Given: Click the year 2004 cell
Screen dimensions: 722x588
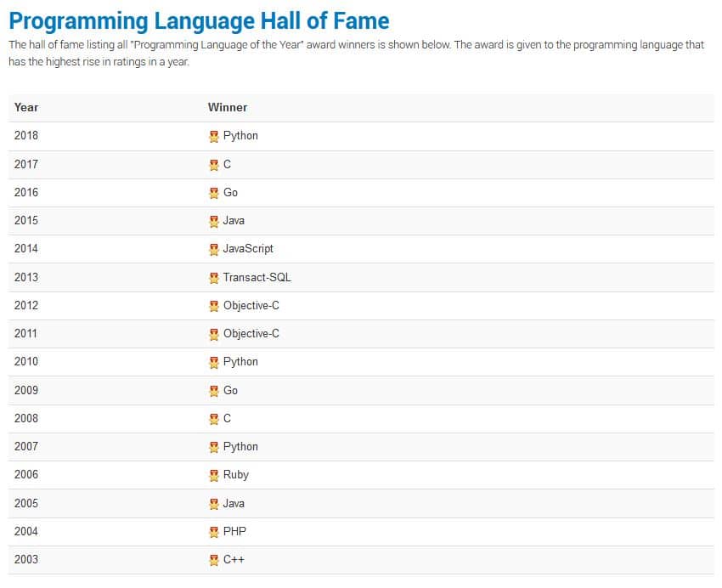Looking at the screenshot, I should (x=26, y=531).
